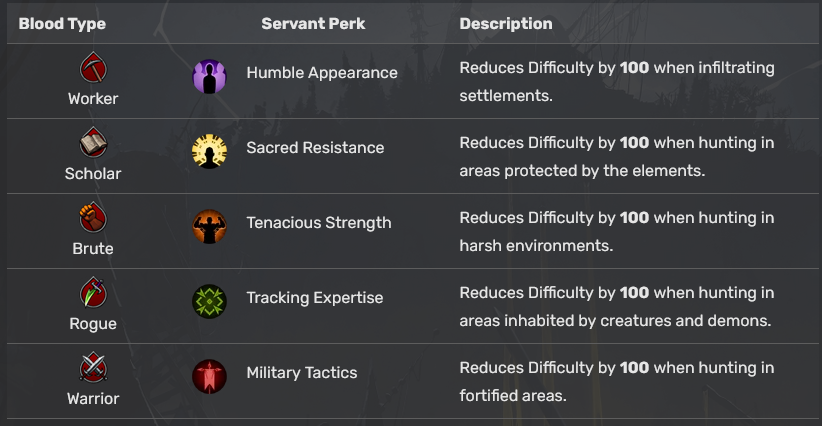Click the purple Humble Appearance perk icon
Screen dimensions: 822x426
tap(209, 76)
